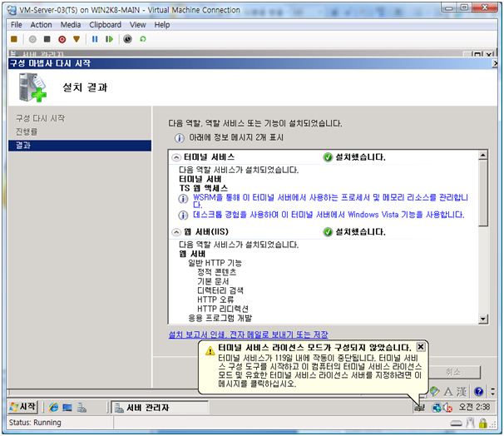This screenshot has width=504, height=436.
Task: Click the lock icon in status bar
Action: tap(482, 424)
